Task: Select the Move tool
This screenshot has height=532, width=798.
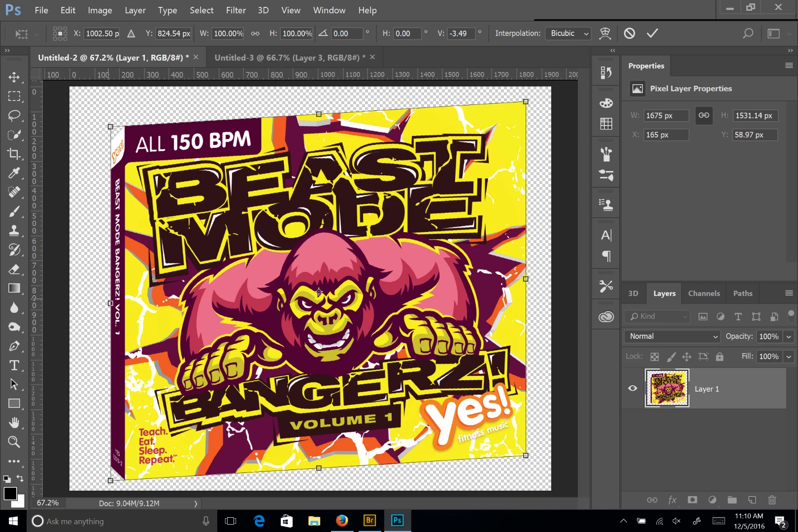Action: pyautogui.click(x=14, y=77)
